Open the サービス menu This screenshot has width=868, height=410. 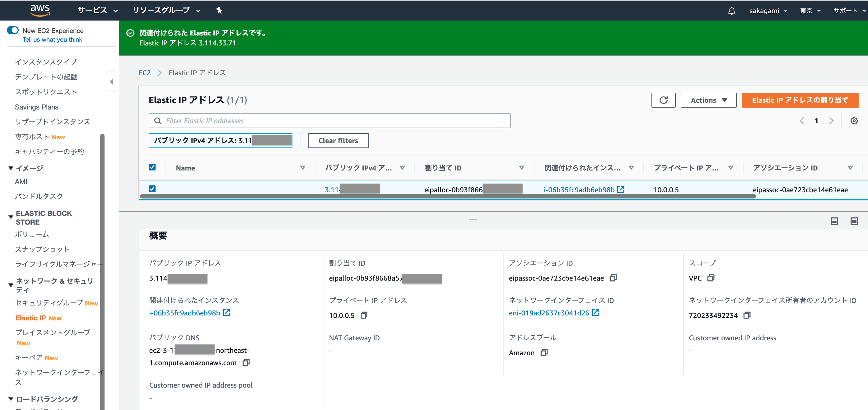click(x=97, y=11)
